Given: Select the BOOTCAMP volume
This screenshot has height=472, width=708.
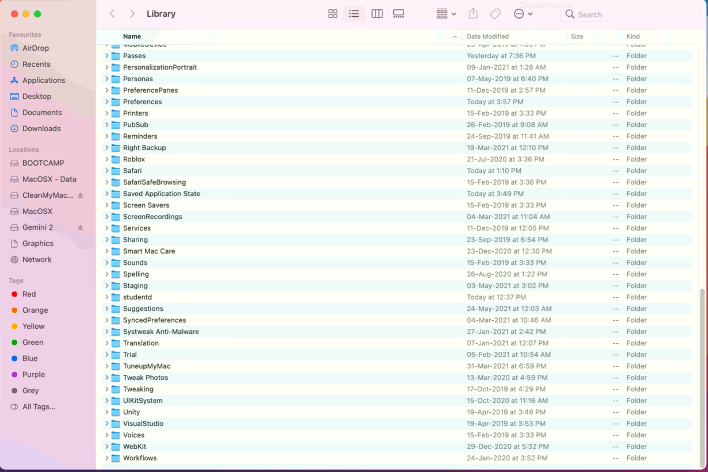Looking at the screenshot, I should click(43, 163).
